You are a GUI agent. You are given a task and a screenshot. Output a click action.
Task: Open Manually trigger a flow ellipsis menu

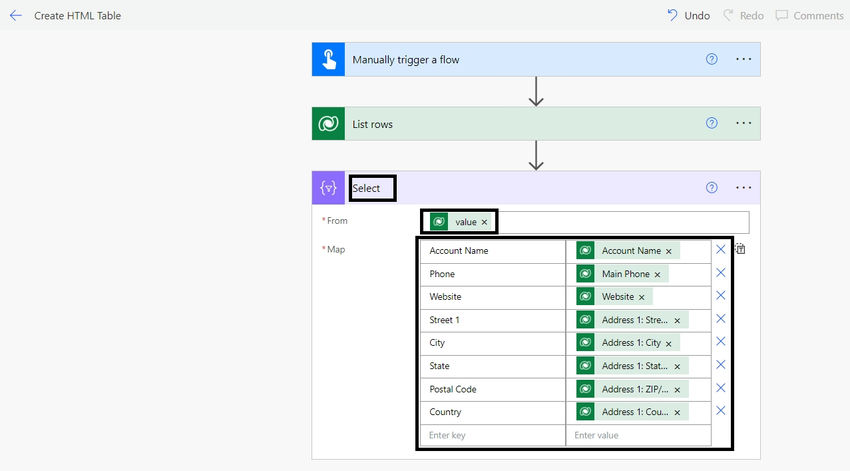pyautogui.click(x=743, y=59)
